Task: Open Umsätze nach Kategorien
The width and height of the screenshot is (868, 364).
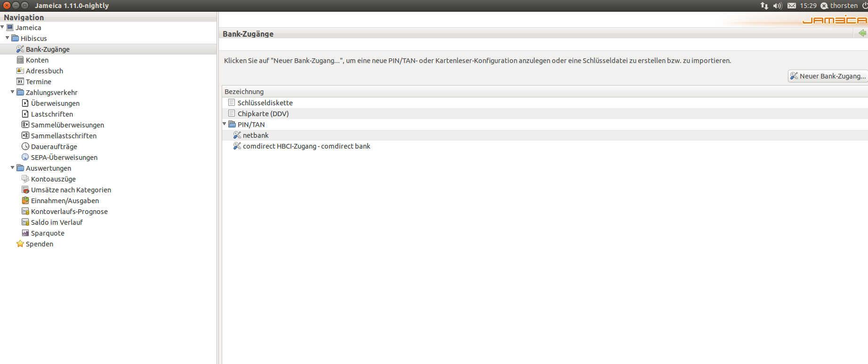Action: pyautogui.click(x=71, y=190)
